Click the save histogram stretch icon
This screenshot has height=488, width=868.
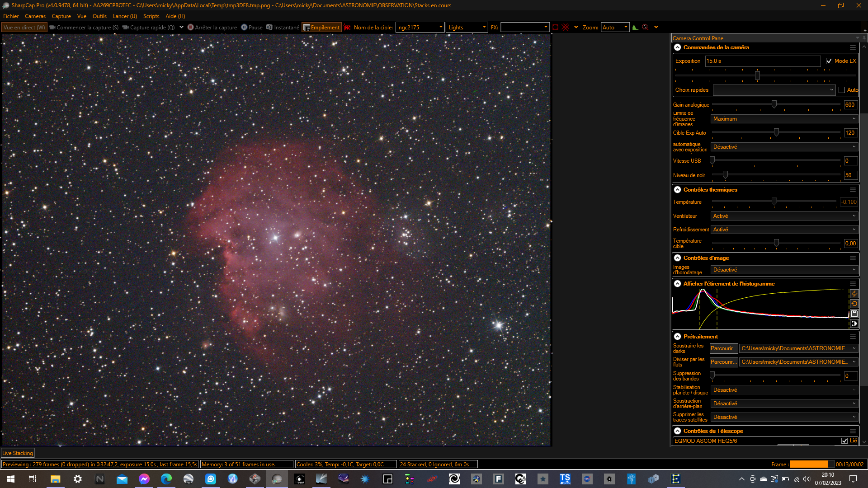(854, 314)
